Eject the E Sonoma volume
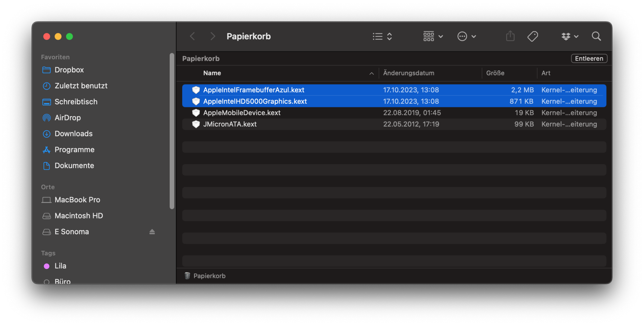Image resolution: width=644 pixels, height=326 pixels. (152, 232)
